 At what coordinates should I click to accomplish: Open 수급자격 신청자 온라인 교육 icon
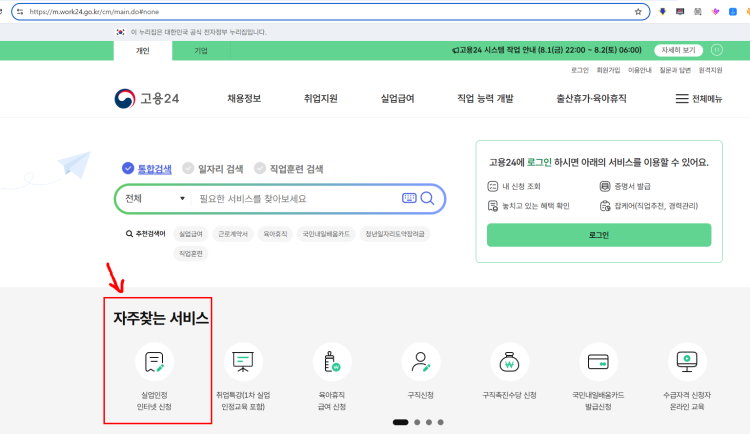tap(687, 362)
